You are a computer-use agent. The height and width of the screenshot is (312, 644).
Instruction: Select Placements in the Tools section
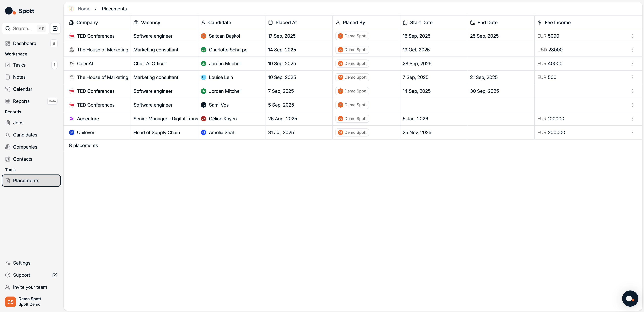tap(31, 181)
